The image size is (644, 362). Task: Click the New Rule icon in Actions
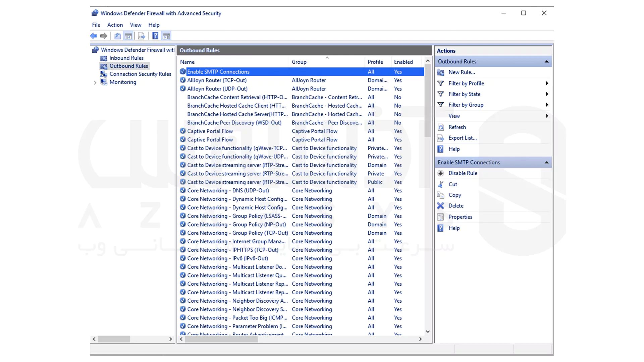(x=441, y=72)
